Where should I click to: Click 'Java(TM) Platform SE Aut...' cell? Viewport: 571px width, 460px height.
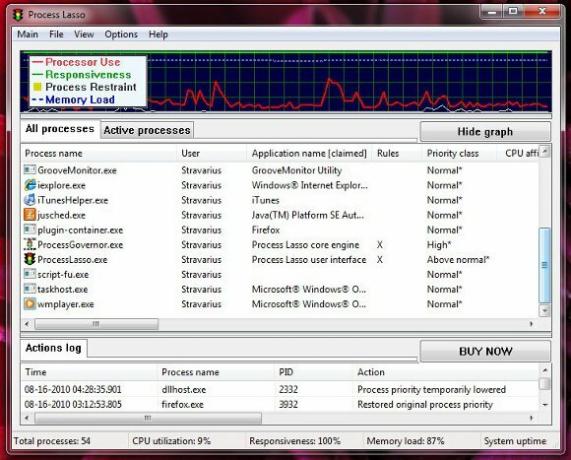[307, 215]
